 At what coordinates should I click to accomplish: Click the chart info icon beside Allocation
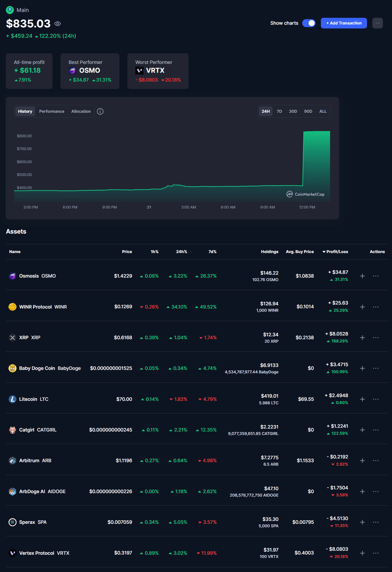point(100,111)
